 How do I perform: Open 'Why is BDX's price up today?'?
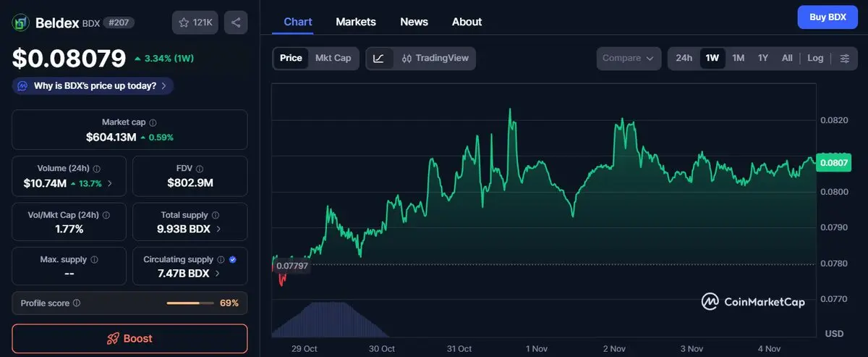(x=93, y=85)
